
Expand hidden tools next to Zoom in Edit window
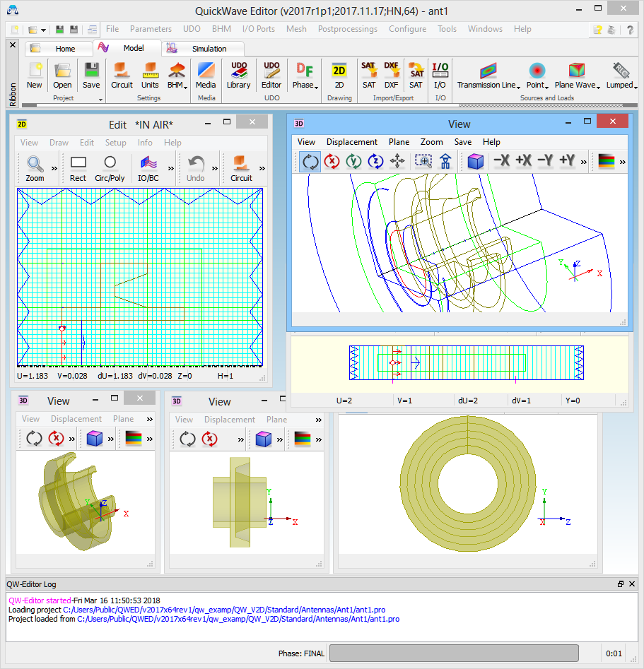point(54,168)
